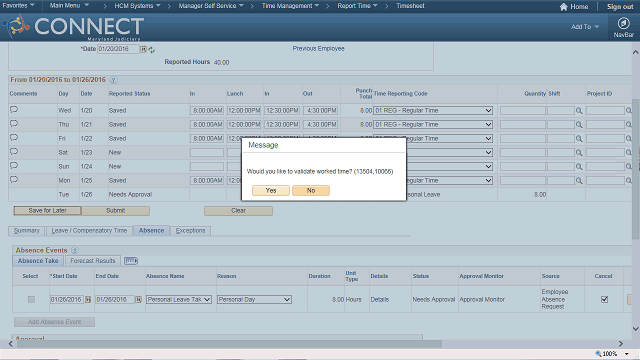
Task: Click the Clear button
Action: click(x=238, y=211)
